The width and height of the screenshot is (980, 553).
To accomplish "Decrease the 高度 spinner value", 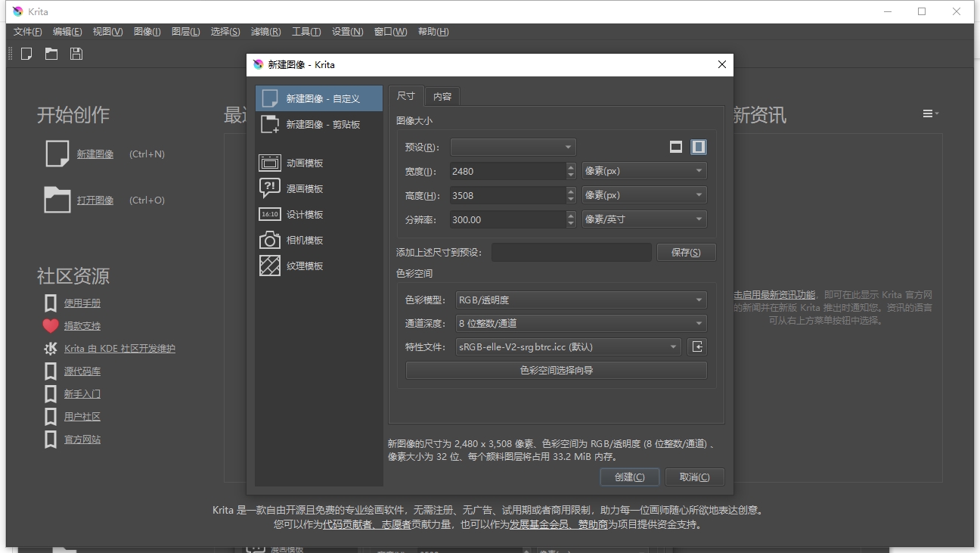I will point(571,200).
